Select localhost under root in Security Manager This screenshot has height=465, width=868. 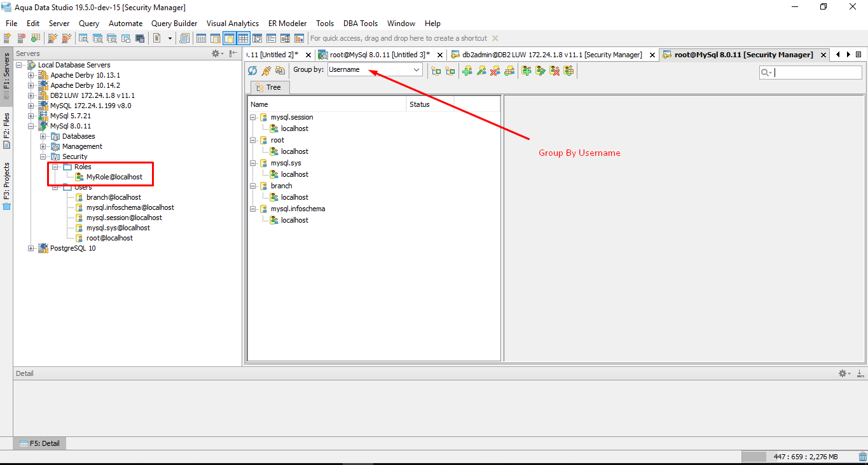point(294,151)
